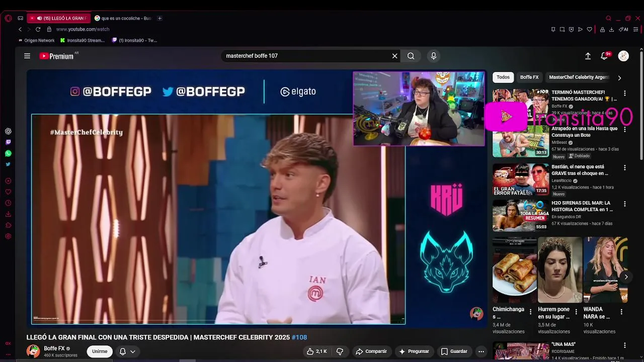Take a snapshot with the capture icon
The image size is (644, 362).
click(562, 29)
